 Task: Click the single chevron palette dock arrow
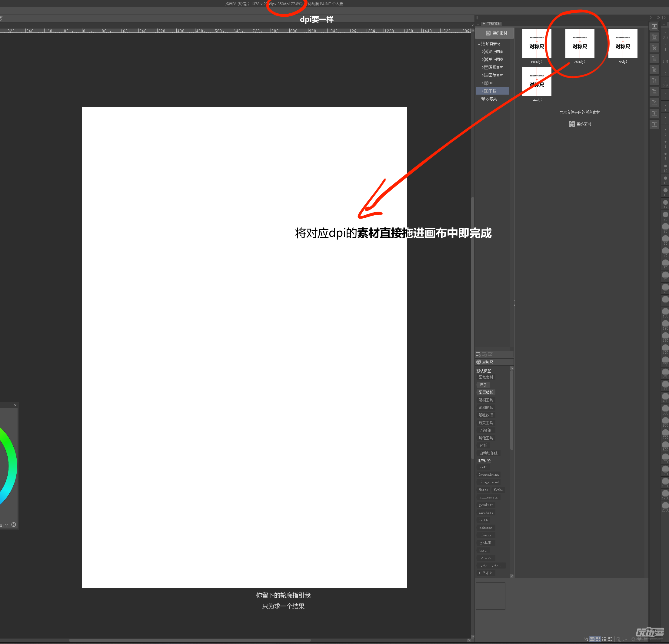pos(651,17)
